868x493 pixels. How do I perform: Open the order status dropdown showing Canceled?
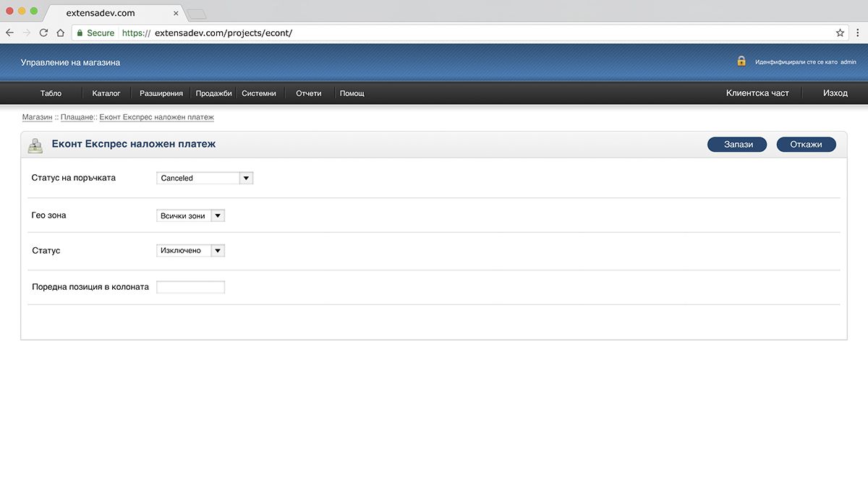tap(205, 178)
